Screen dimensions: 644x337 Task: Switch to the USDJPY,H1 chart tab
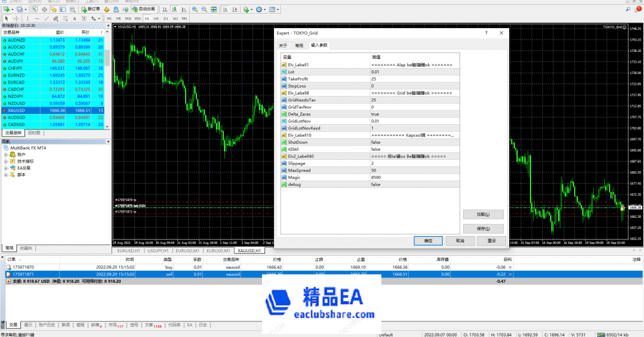click(158, 251)
